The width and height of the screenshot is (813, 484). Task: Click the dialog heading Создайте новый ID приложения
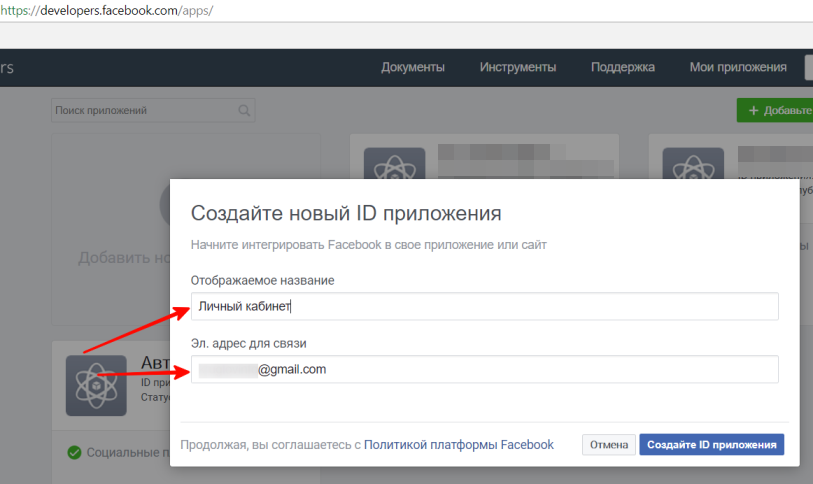coord(346,213)
